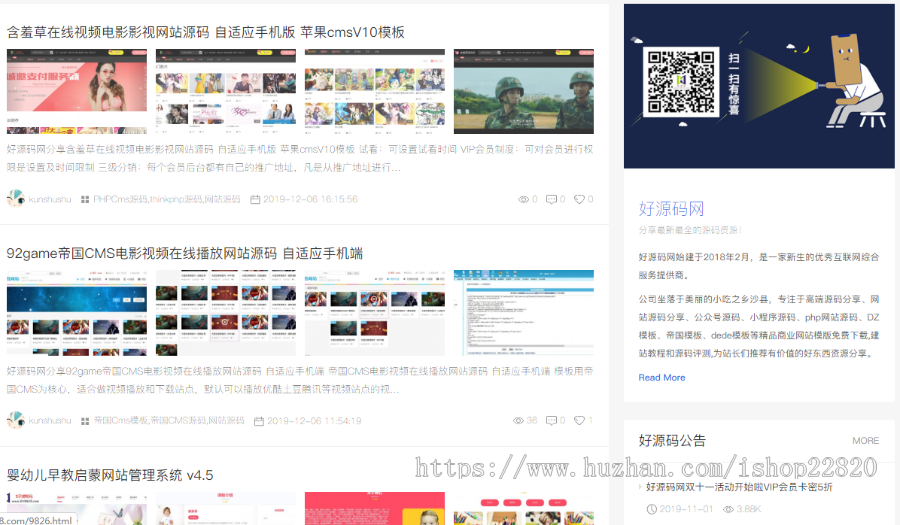Click the view count eye icon on 含羞草 post
The image size is (900, 525).
click(523, 199)
